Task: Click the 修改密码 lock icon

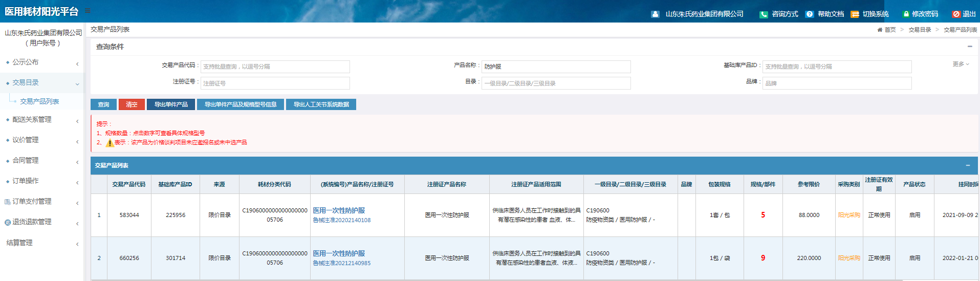Action: [x=906, y=14]
